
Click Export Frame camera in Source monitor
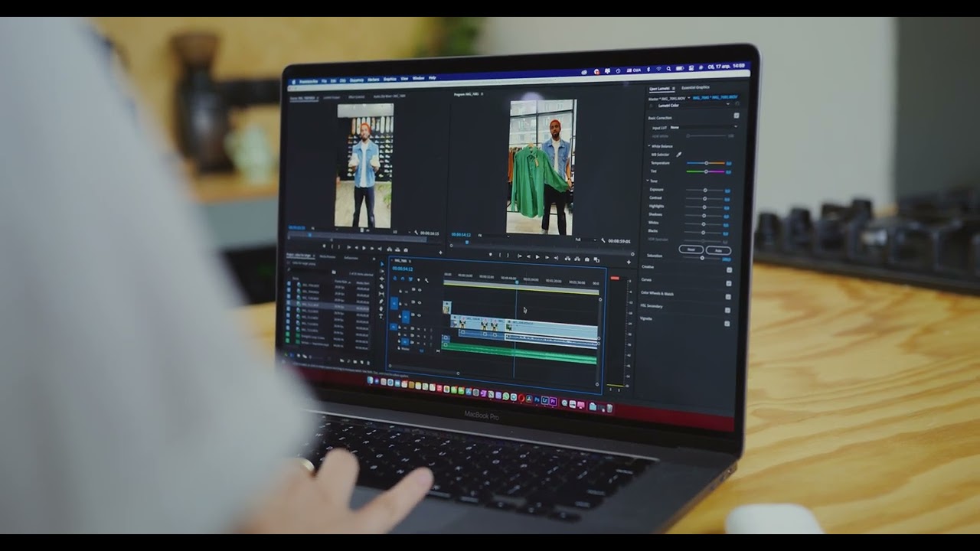(x=406, y=250)
